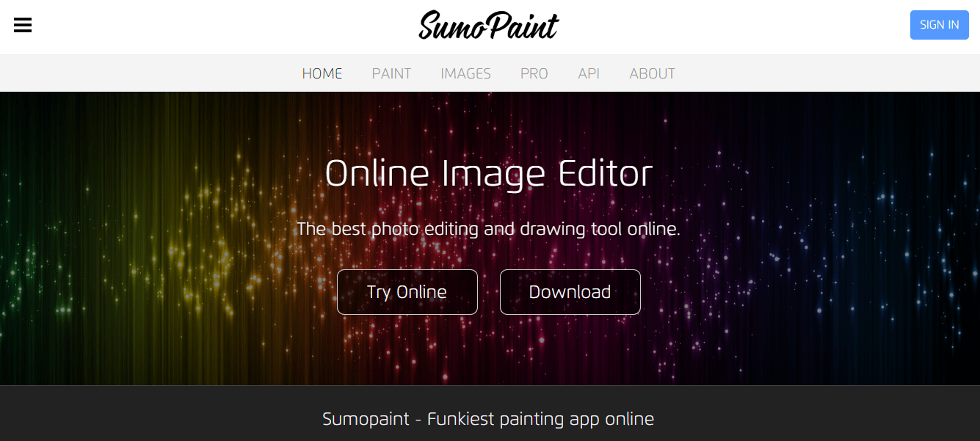980x441 pixels.
Task: Click the best photo editing subtitle text
Action: click(489, 229)
